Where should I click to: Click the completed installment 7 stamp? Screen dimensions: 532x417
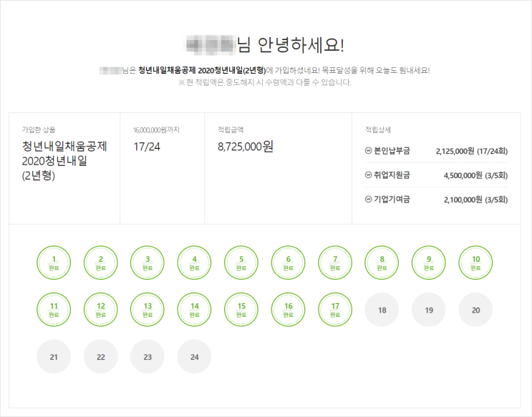click(335, 263)
